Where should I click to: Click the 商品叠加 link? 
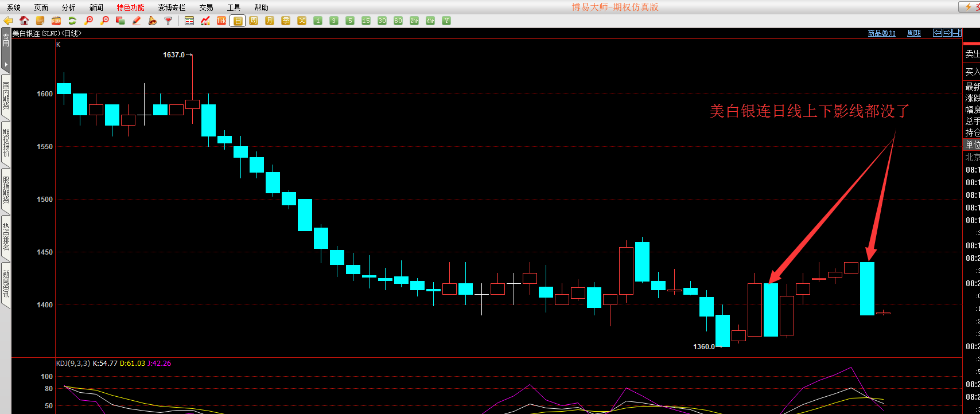pyautogui.click(x=881, y=33)
